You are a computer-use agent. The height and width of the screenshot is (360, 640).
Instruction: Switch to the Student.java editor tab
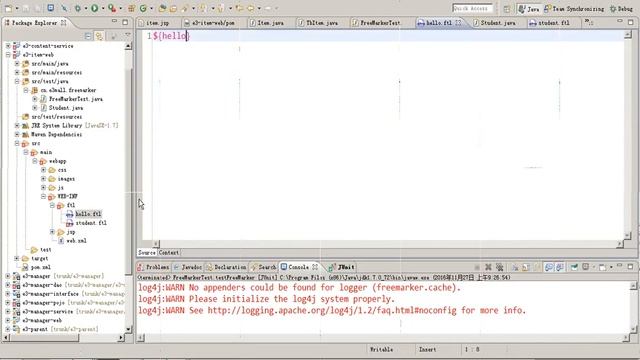point(497,23)
